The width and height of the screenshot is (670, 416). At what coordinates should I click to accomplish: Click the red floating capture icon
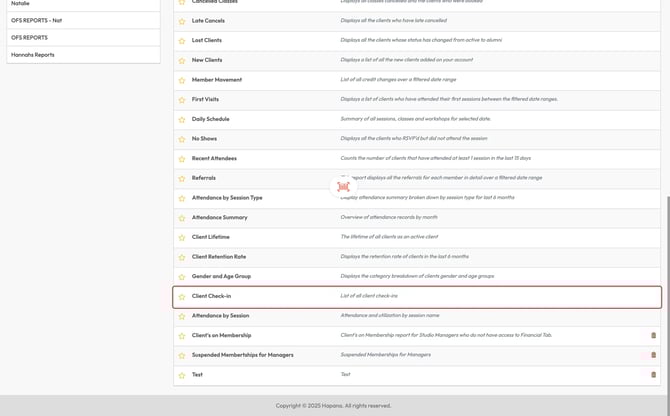pyautogui.click(x=343, y=187)
